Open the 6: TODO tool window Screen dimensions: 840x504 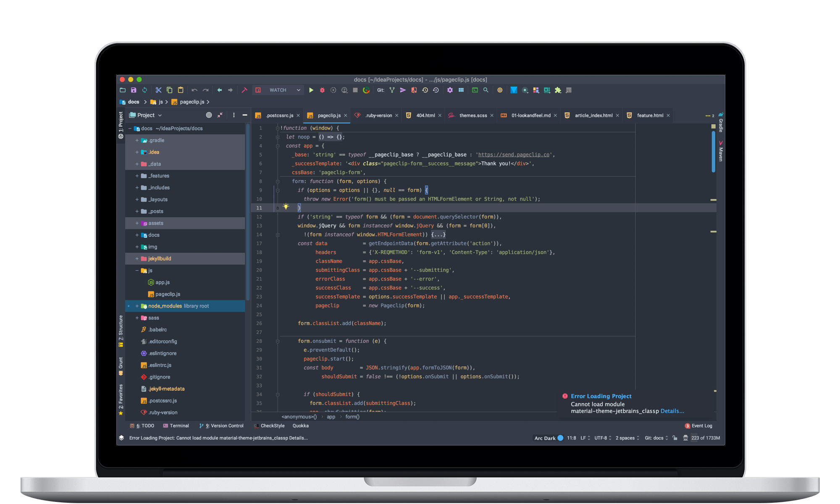[142, 425]
